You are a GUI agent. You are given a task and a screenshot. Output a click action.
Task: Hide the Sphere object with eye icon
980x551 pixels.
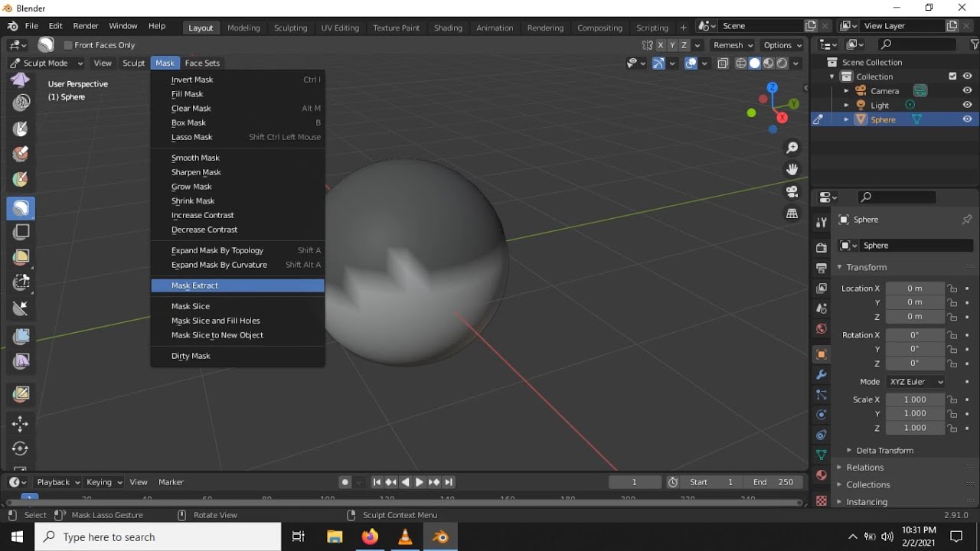click(x=968, y=119)
